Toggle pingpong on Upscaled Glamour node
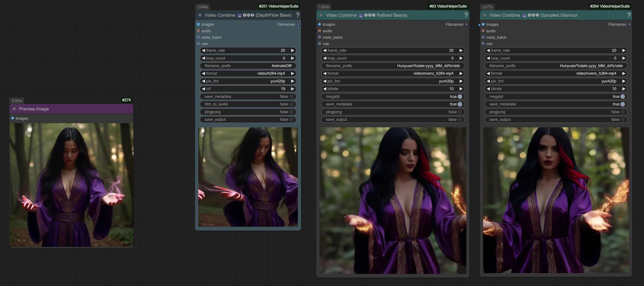Screen dimensions: 644x286 pyautogui.click(x=623, y=112)
